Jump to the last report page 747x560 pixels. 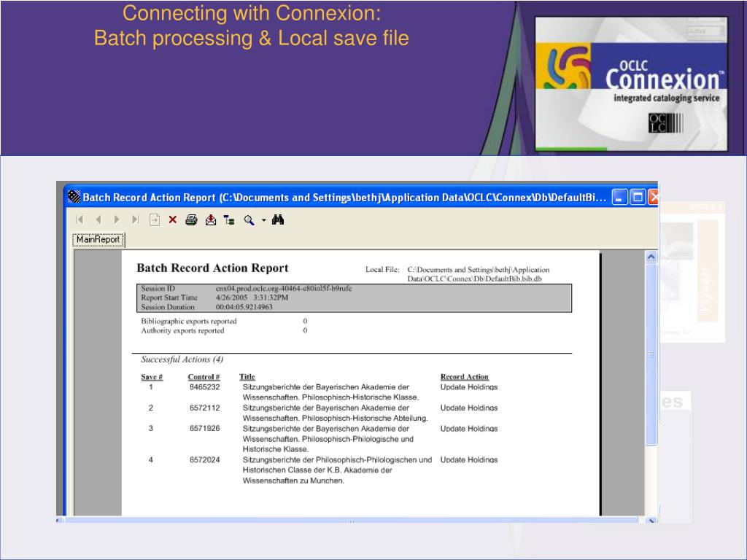point(135,219)
